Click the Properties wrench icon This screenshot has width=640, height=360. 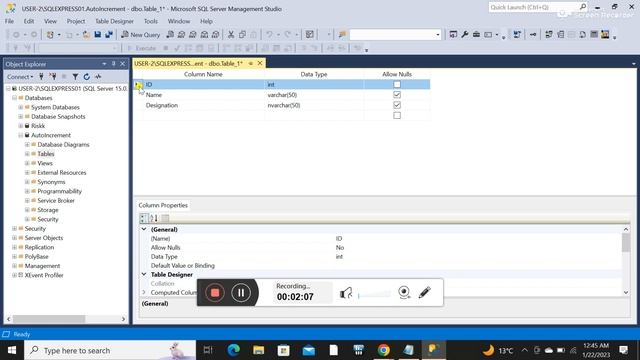[464, 35]
